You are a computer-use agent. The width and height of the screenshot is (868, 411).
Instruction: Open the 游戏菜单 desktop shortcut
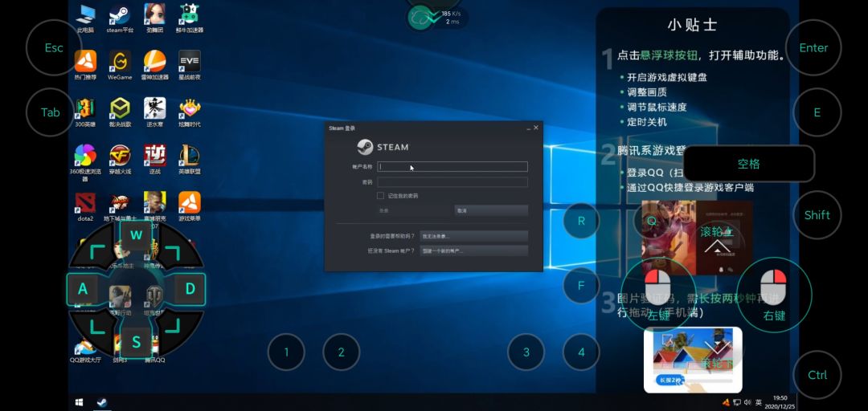point(190,206)
